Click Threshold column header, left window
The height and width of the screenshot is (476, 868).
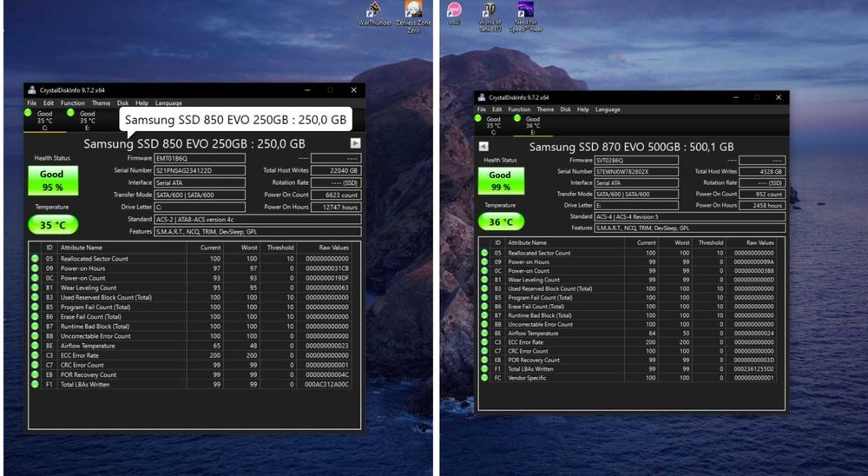(x=279, y=248)
